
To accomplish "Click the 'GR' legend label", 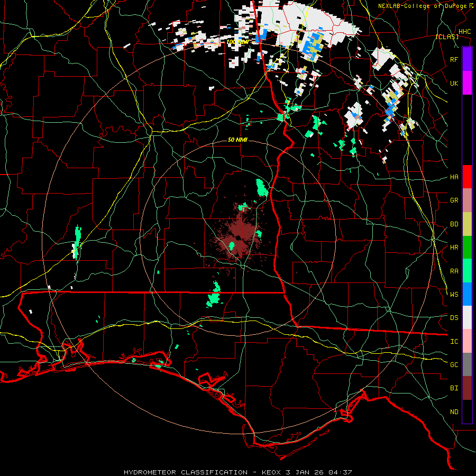I will point(454,200).
